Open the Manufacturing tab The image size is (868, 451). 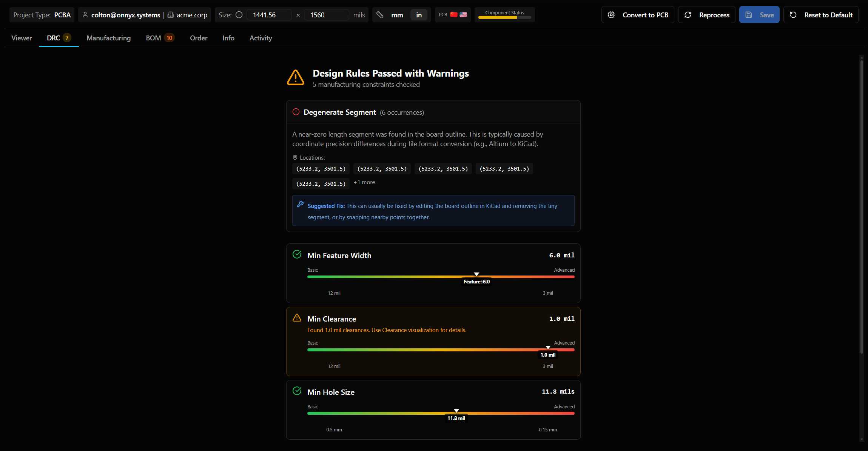coord(108,38)
